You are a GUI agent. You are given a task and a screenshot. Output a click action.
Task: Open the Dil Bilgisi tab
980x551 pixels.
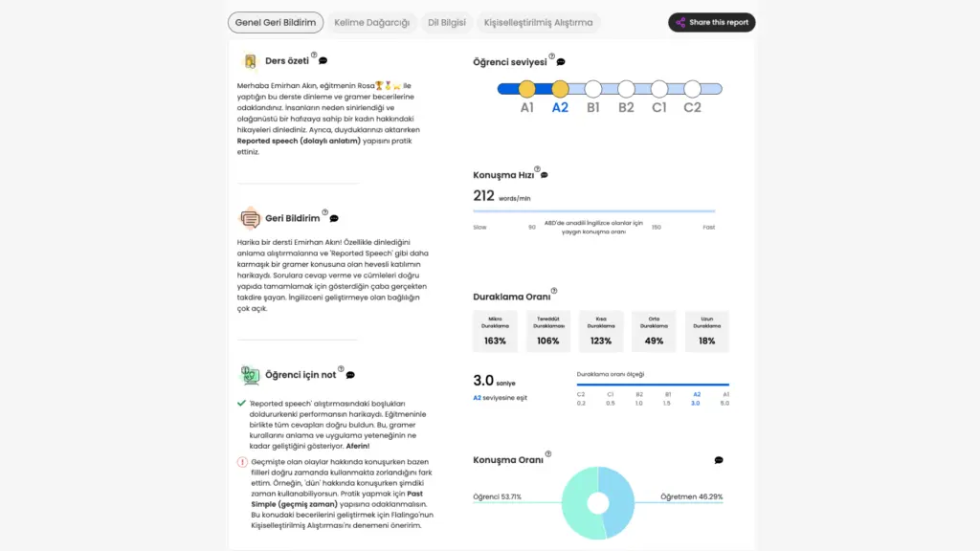tap(446, 22)
